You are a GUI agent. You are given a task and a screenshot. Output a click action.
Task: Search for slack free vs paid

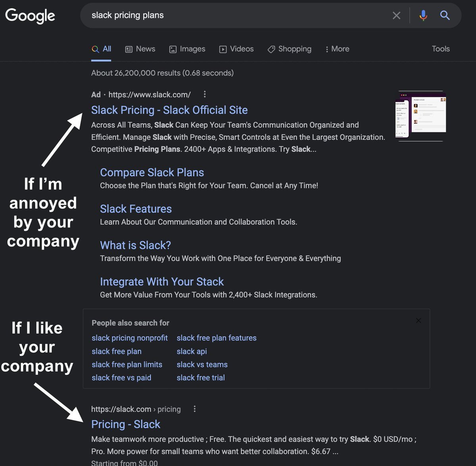click(121, 378)
